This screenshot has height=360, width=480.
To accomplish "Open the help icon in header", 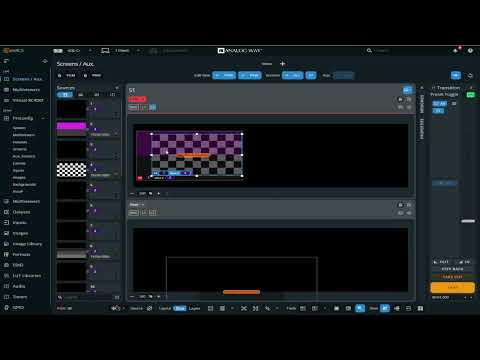I will click(x=470, y=51).
